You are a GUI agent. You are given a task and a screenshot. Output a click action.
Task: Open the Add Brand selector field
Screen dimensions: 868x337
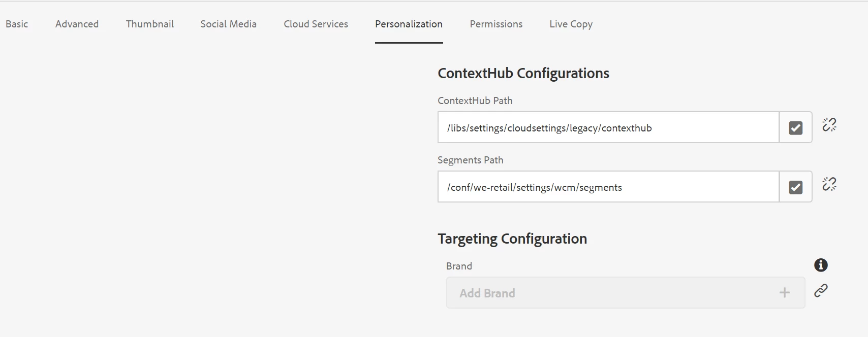pyautogui.click(x=610, y=293)
